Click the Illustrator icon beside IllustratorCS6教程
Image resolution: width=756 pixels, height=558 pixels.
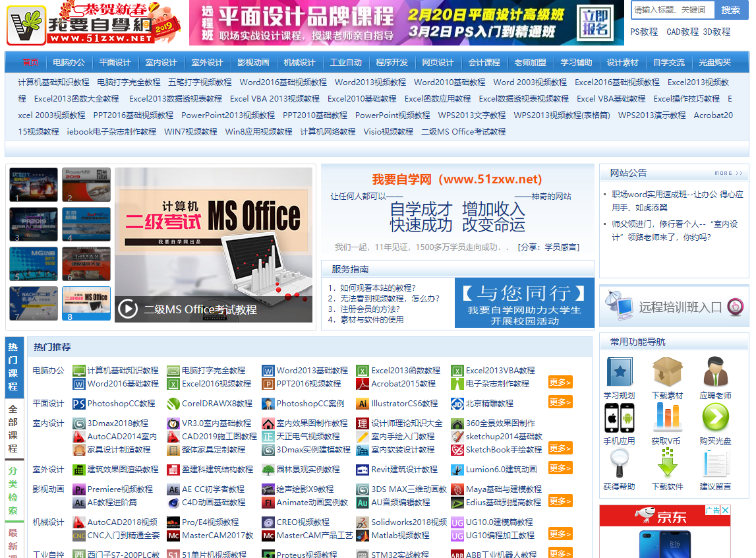(x=363, y=404)
